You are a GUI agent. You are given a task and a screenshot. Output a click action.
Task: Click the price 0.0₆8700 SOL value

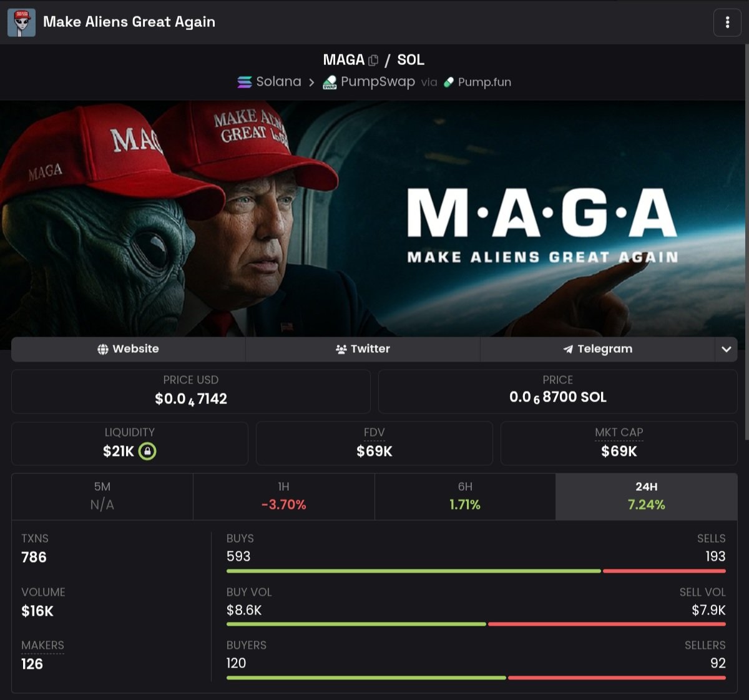click(x=558, y=397)
